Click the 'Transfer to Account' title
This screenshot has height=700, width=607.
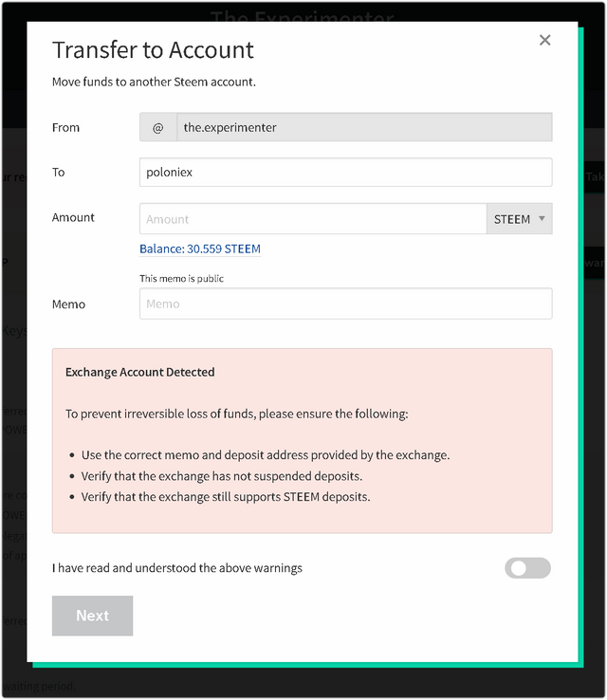point(153,50)
